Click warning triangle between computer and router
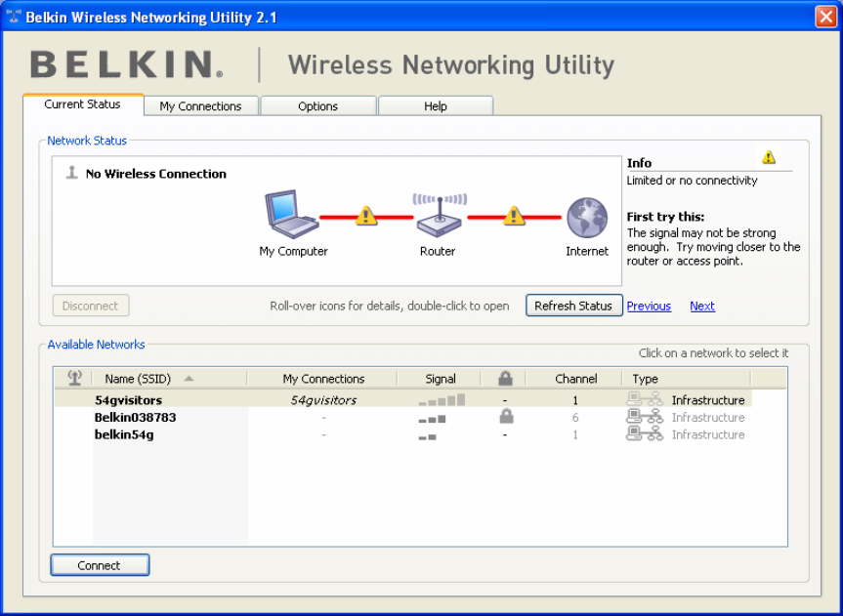 point(366,216)
